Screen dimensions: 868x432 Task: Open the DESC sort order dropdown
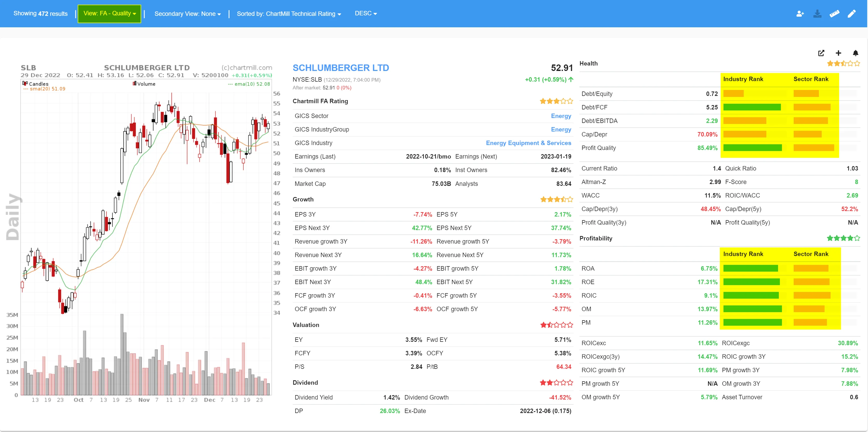click(x=366, y=14)
